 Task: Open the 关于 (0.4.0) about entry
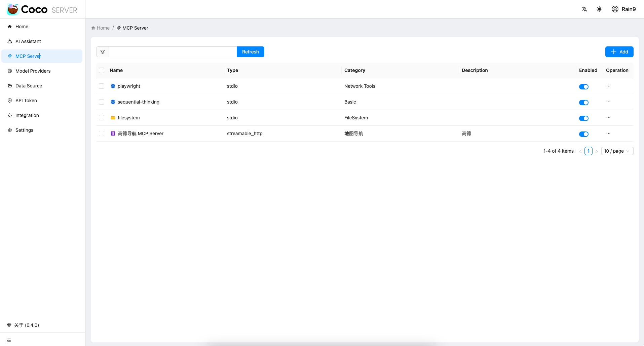click(23, 325)
